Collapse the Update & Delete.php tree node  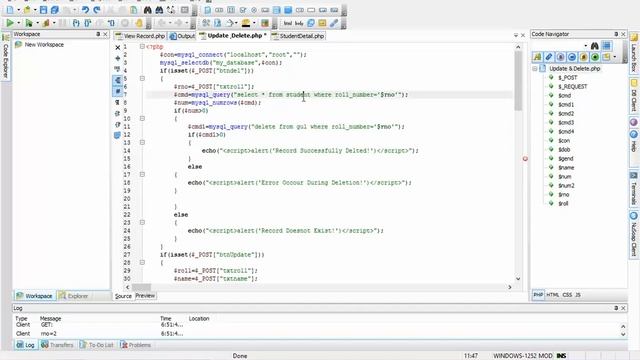535,69
